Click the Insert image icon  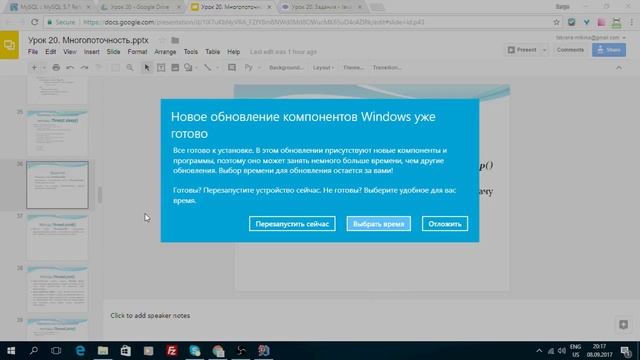(x=175, y=67)
